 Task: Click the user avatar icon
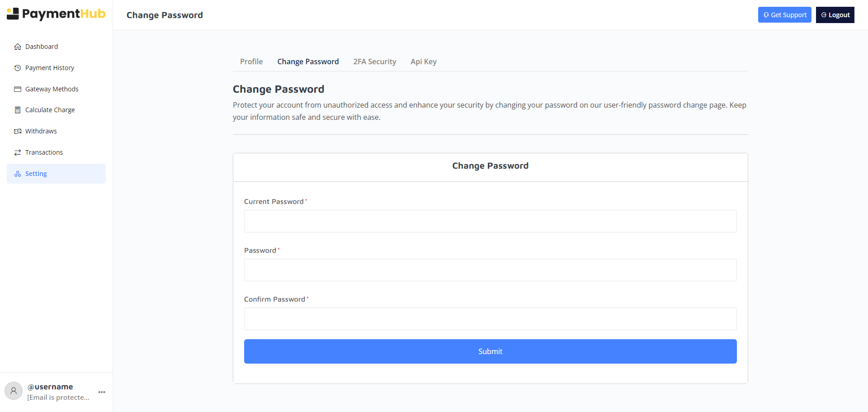(14, 391)
